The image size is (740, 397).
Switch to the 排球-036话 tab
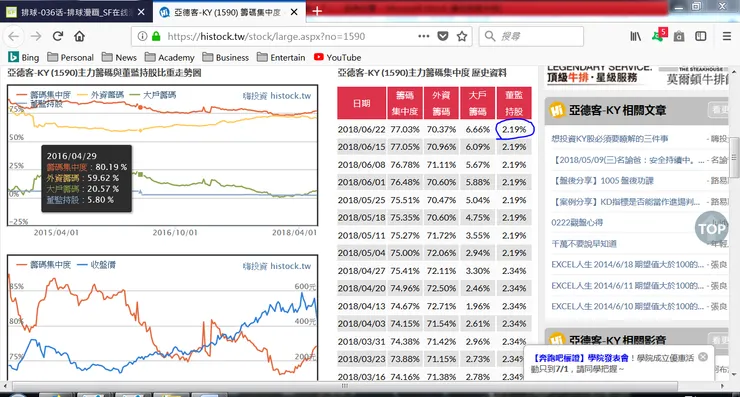pos(76,12)
